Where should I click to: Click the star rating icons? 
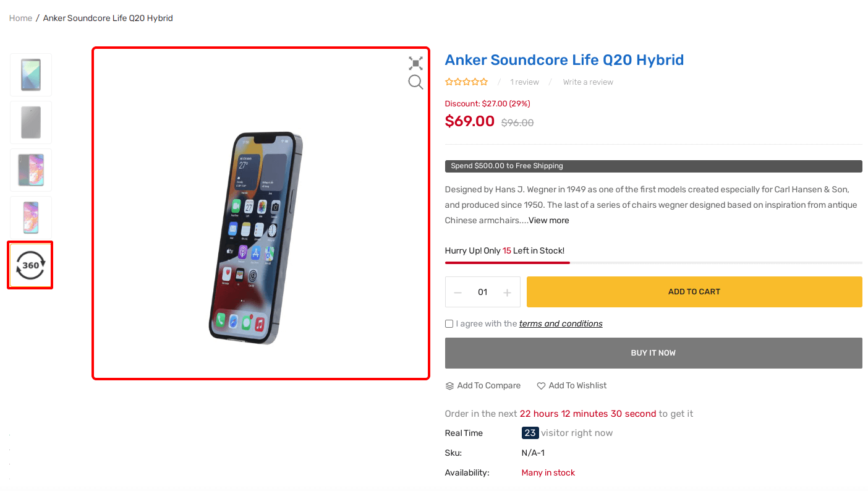(x=467, y=82)
